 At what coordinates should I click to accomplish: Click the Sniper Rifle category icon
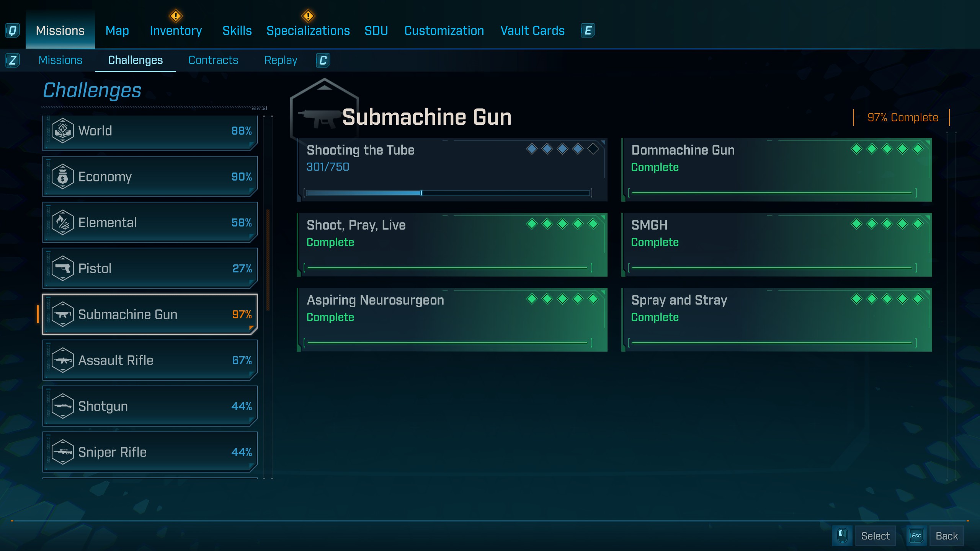[62, 452]
